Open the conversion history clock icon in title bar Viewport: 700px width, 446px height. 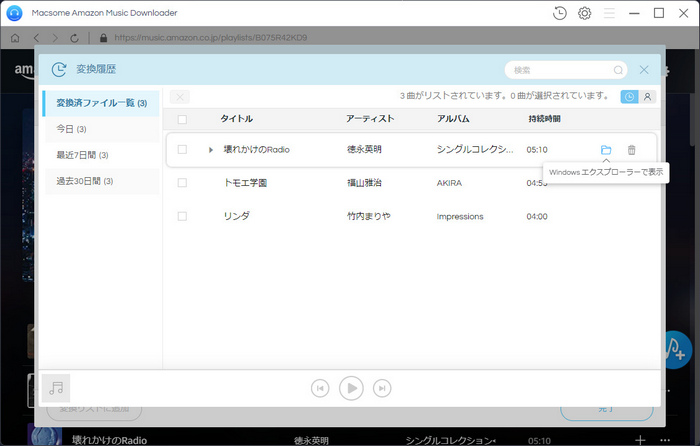click(x=559, y=13)
